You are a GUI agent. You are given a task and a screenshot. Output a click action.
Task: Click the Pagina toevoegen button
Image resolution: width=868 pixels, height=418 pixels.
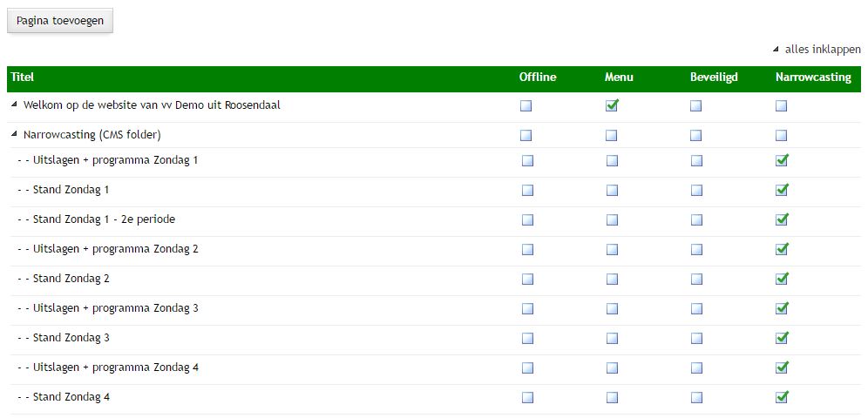(x=59, y=21)
